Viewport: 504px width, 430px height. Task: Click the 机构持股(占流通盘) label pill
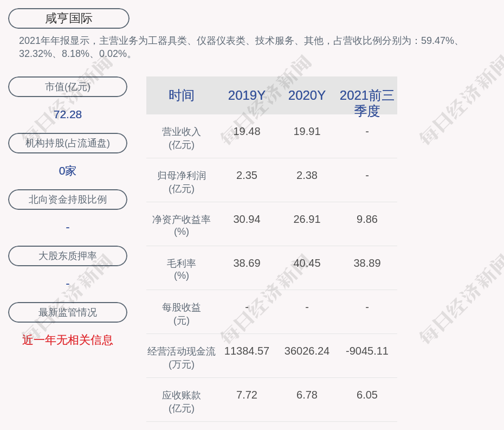[68, 143]
